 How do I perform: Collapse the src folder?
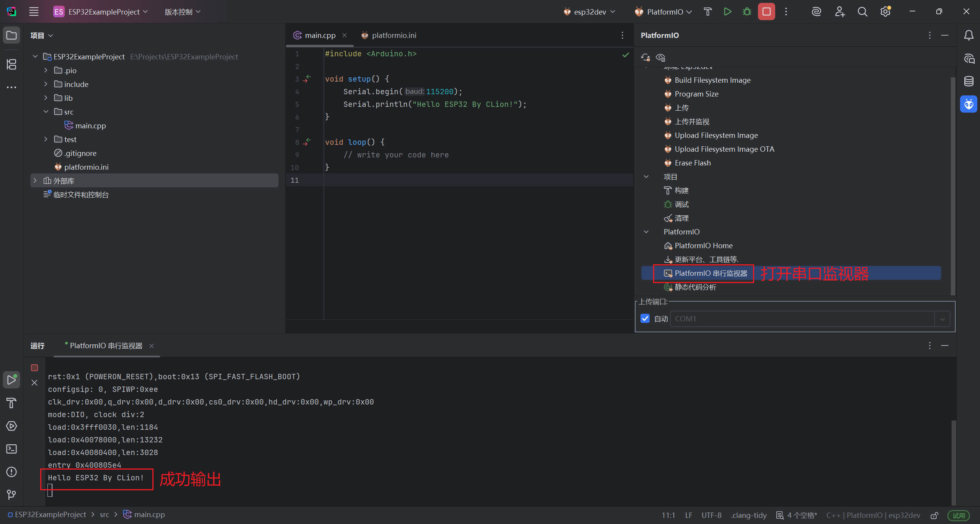pyautogui.click(x=46, y=112)
